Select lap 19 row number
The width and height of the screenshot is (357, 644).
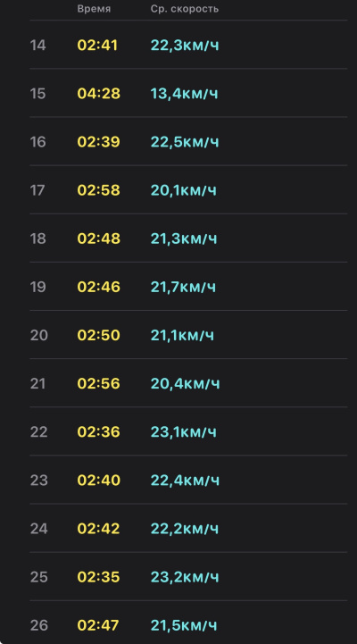(x=38, y=287)
